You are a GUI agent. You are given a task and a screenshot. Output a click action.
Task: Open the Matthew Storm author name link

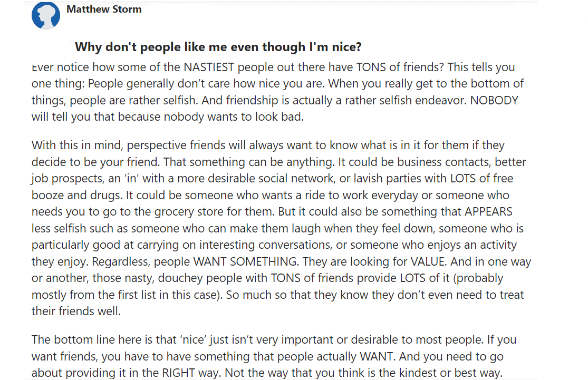(104, 9)
